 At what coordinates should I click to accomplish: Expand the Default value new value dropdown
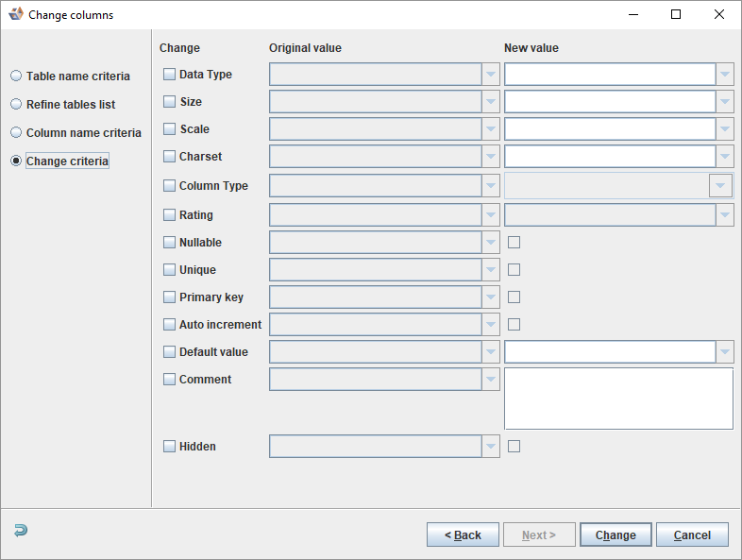pos(725,352)
